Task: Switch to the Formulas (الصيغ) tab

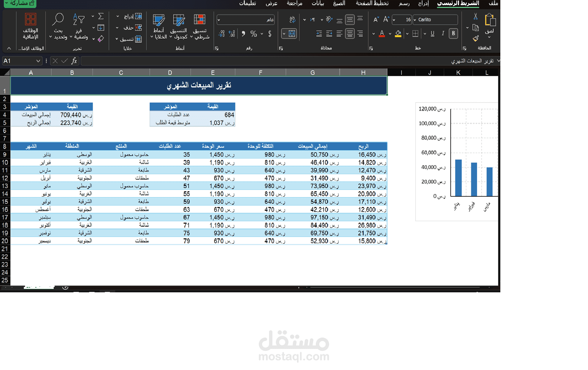Action: click(339, 3)
